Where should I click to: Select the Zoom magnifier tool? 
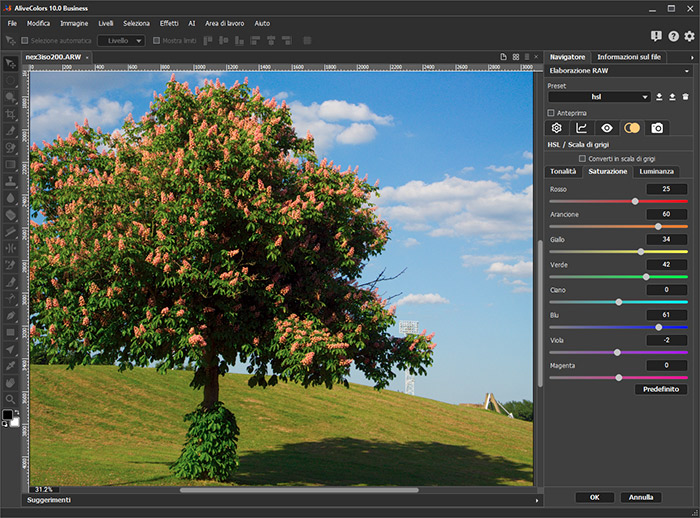tap(10, 398)
